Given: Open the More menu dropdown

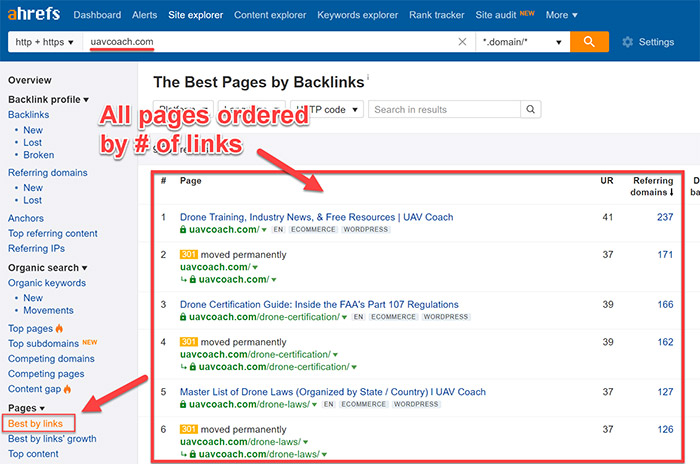Looking at the screenshot, I should pos(562,15).
